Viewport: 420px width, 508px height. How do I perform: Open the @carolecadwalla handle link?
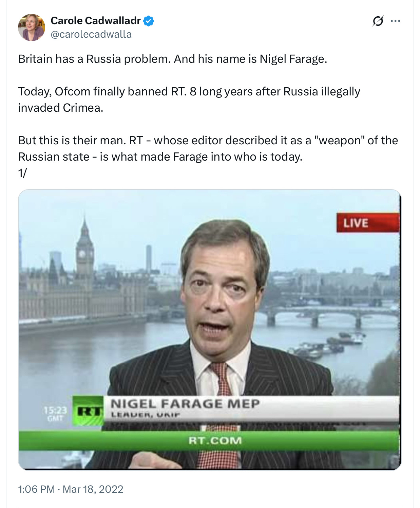(x=91, y=34)
